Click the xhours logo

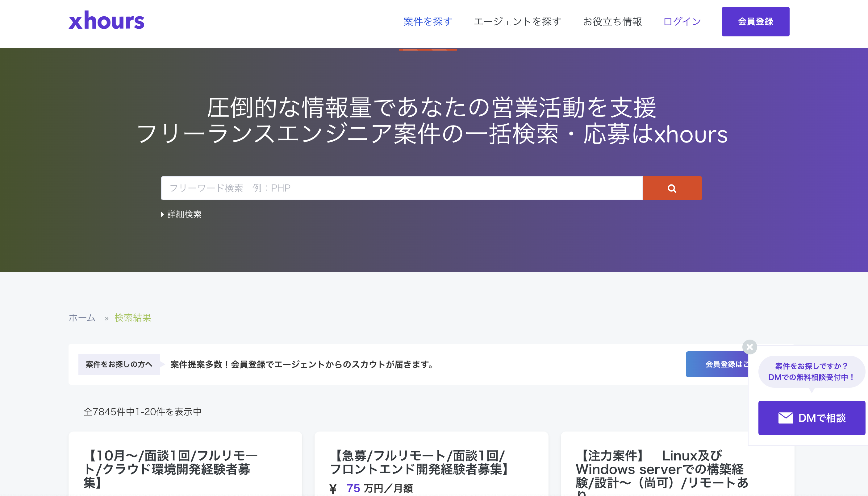click(x=106, y=21)
